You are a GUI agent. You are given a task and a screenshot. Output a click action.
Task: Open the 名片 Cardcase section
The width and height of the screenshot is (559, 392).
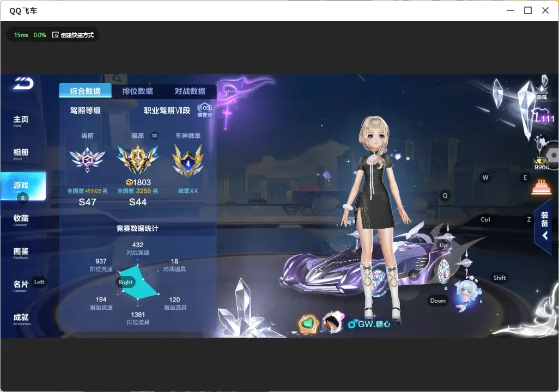point(21,286)
